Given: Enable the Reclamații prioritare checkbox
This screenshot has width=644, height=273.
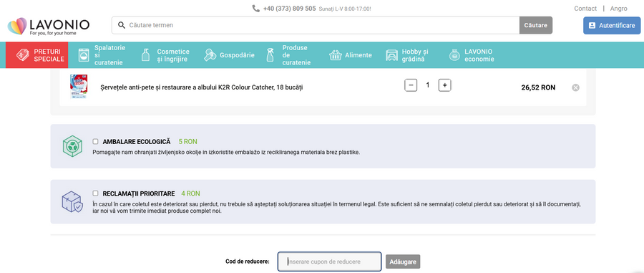Looking at the screenshot, I should tap(95, 193).
